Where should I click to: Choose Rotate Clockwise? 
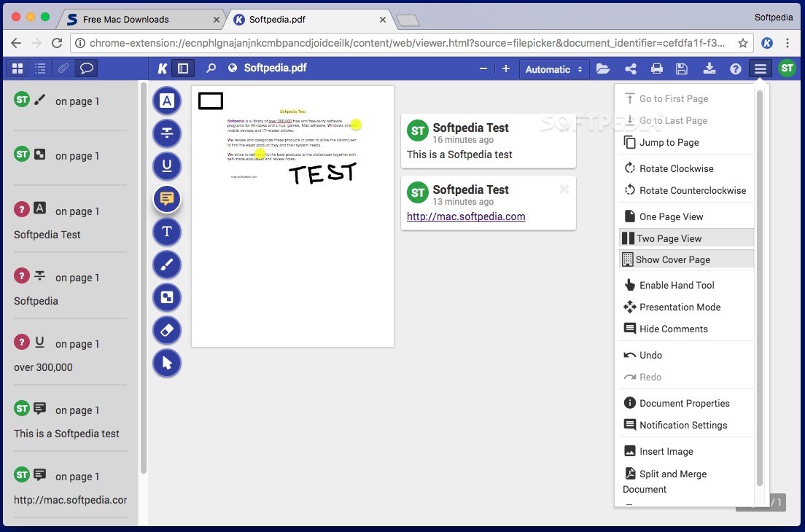tap(686, 168)
